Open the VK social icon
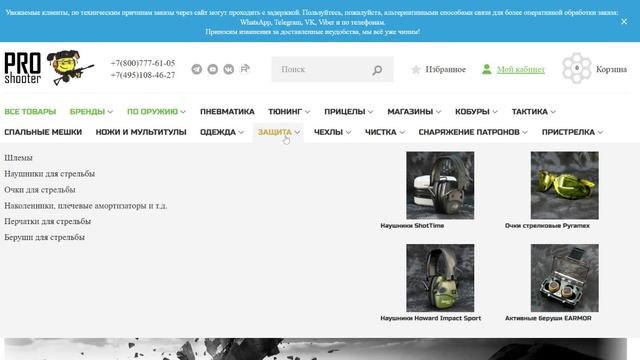 (x=229, y=69)
